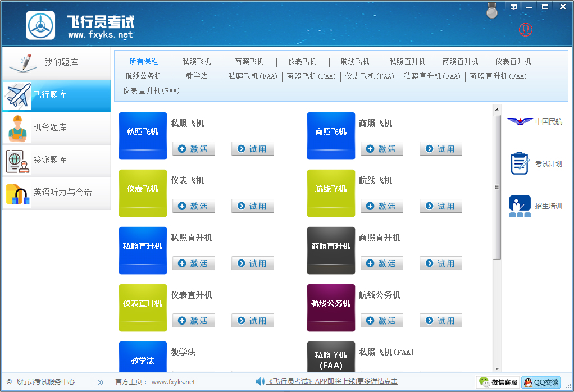Activate the 私照飞机 course
The height and width of the screenshot is (392, 574).
pyautogui.click(x=193, y=149)
